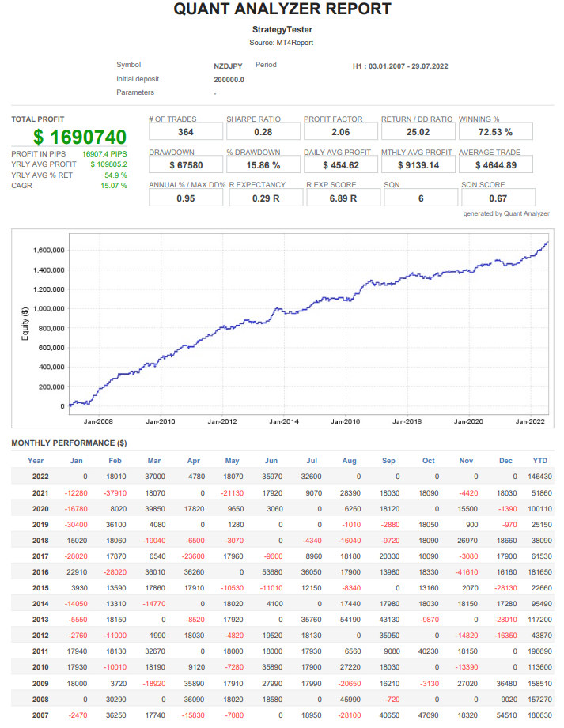This screenshot has width=564, height=728.
Task: Click the Profit Factor value box 2.06
Action: pyautogui.click(x=341, y=132)
